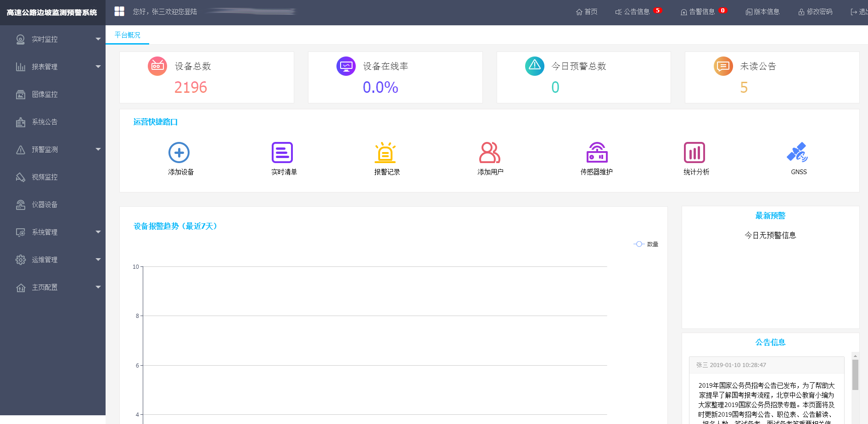This screenshot has height=424, width=868.
Task: Click the grid menu icon in header
Action: [x=119, y=11]
